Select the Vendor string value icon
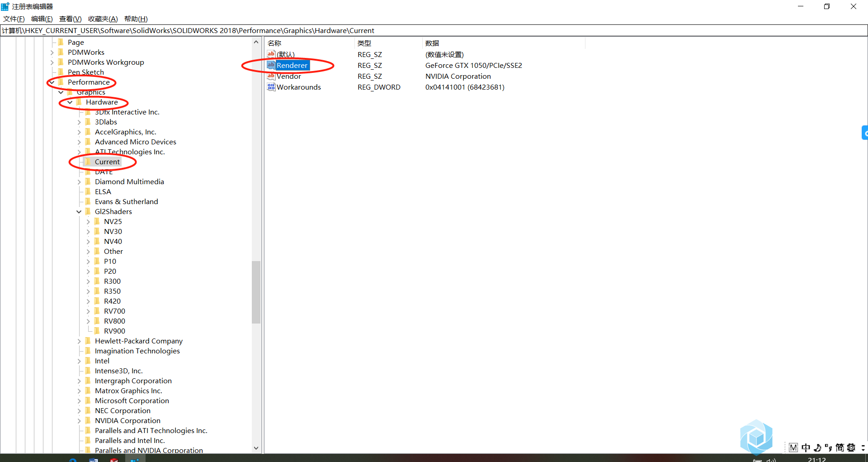Screen dimensions: 868x462 tap(271, 76)
